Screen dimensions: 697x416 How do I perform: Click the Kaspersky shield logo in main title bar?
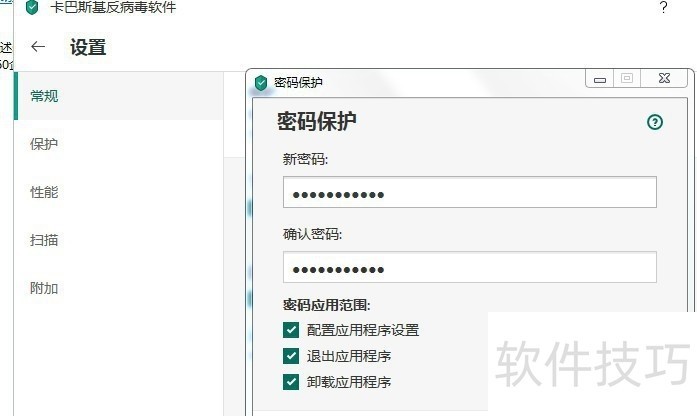pyautogui.click(x=32, y=7)
